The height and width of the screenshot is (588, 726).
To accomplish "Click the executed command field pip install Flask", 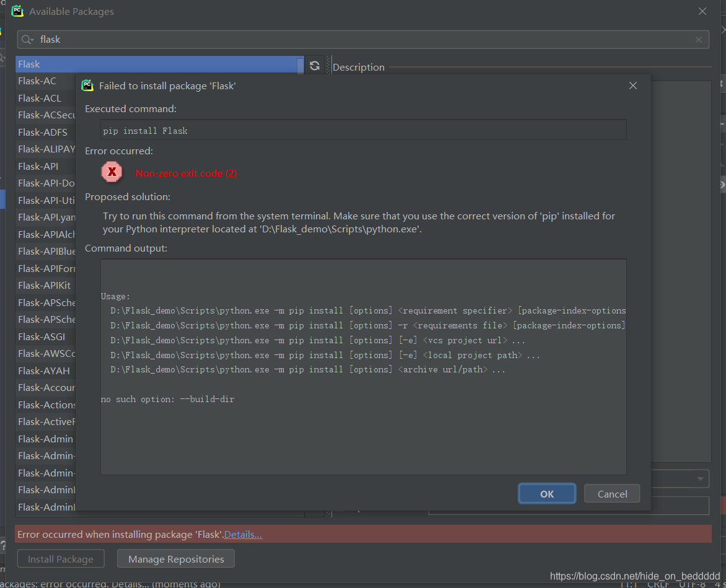I will tap(364, 131).
